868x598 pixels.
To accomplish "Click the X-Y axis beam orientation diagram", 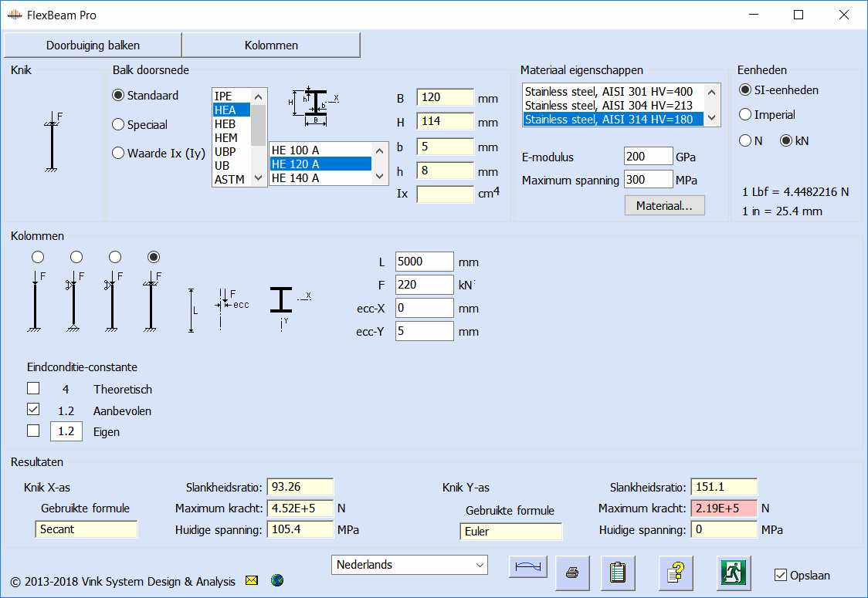I will click(290, 308).
